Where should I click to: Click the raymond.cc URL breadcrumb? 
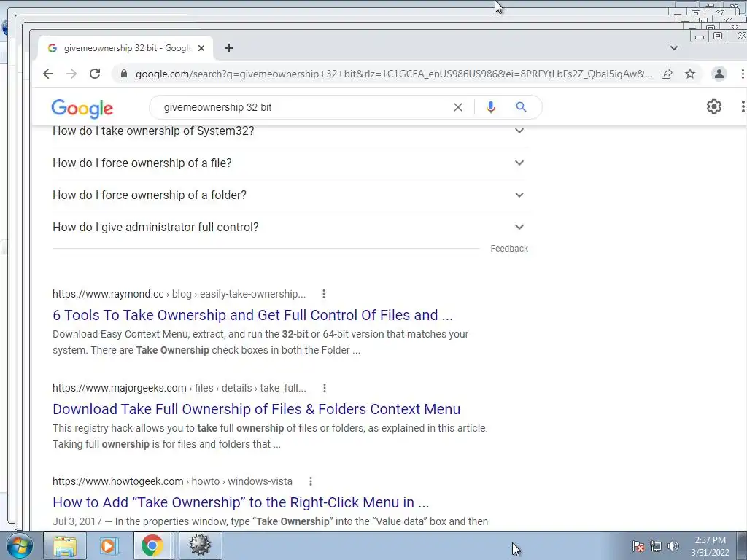[179, 294]
